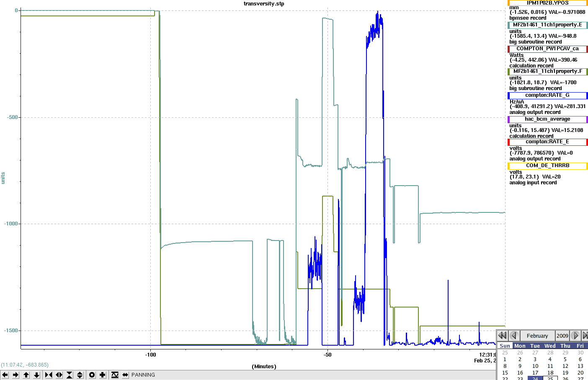The image size is (588, 380).
Task: Pan the graph left with the left arrow
Action: 5,375
